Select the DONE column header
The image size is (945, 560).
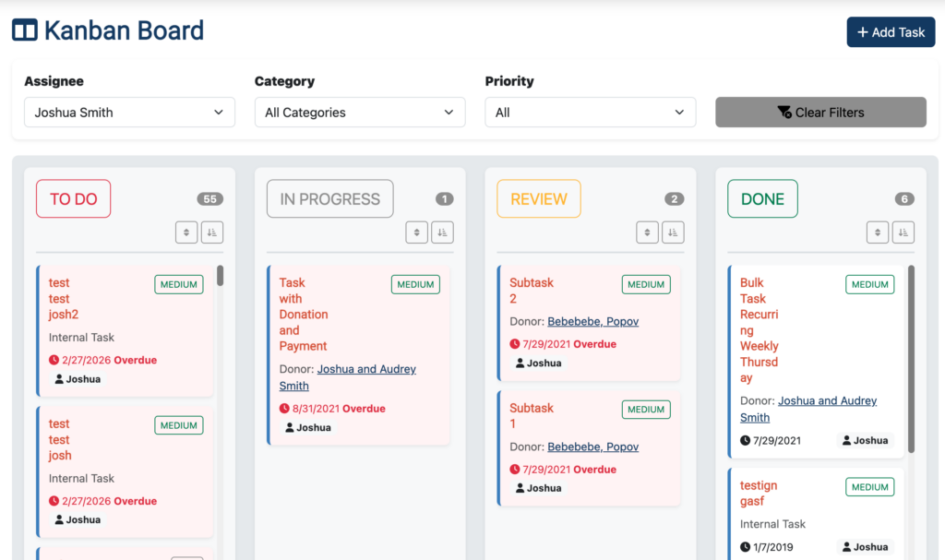click(762, 198)
